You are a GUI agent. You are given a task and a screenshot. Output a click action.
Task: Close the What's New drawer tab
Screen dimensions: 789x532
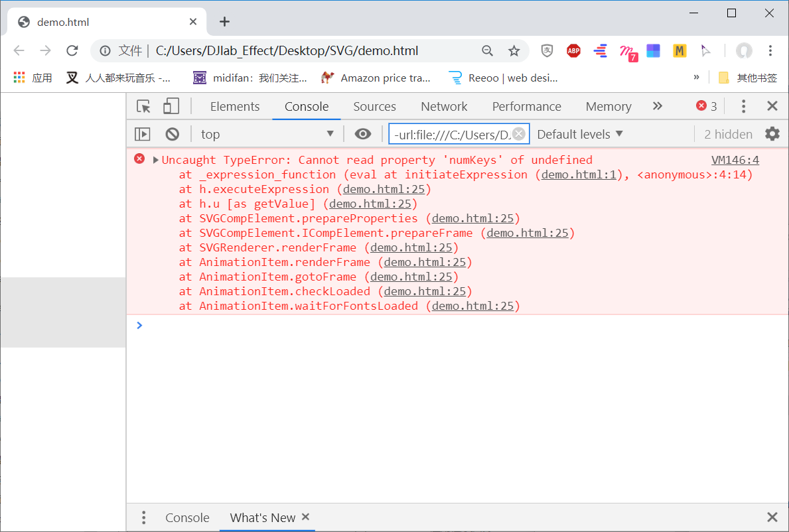tap(305, 517)
